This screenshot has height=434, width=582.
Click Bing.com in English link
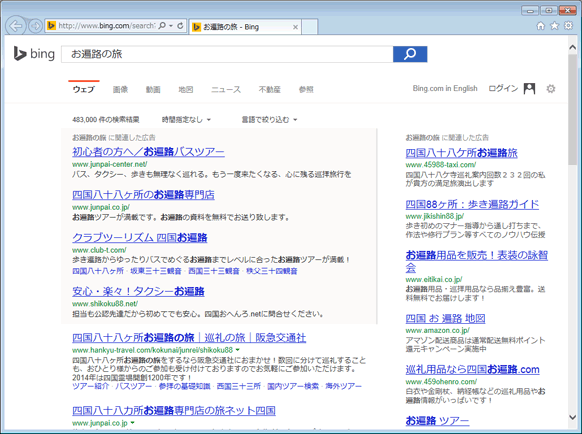(445, 88)
